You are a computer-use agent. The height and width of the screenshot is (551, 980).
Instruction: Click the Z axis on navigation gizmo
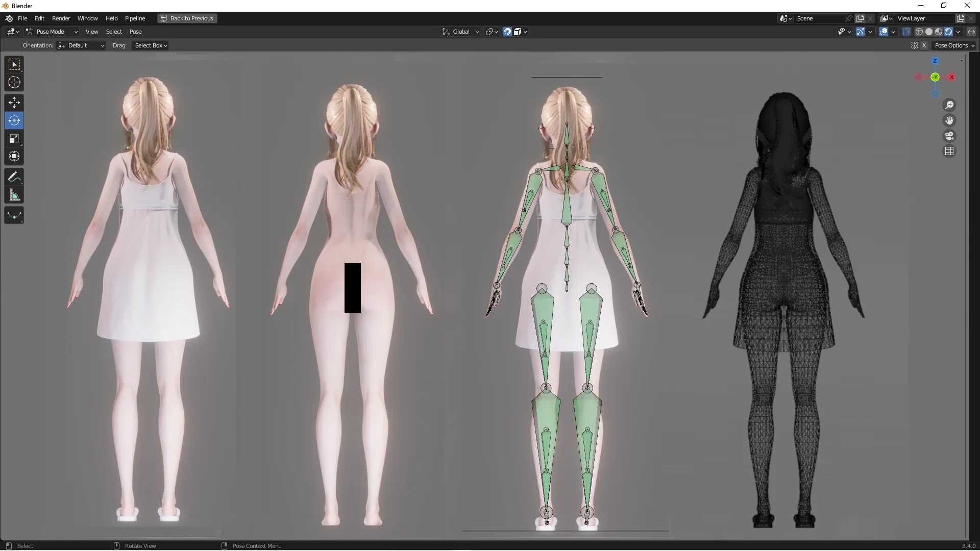936,61
